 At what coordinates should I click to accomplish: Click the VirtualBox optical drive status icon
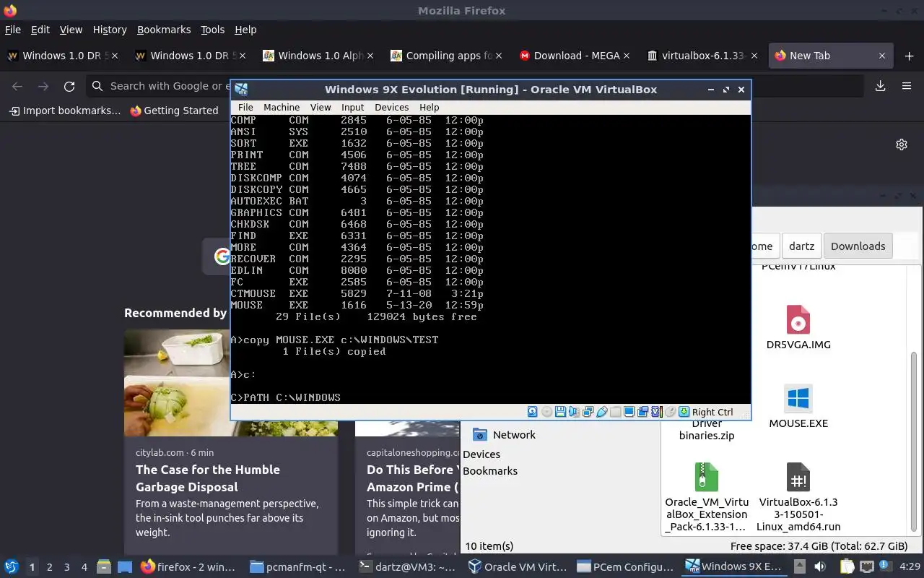click(546, 412)
